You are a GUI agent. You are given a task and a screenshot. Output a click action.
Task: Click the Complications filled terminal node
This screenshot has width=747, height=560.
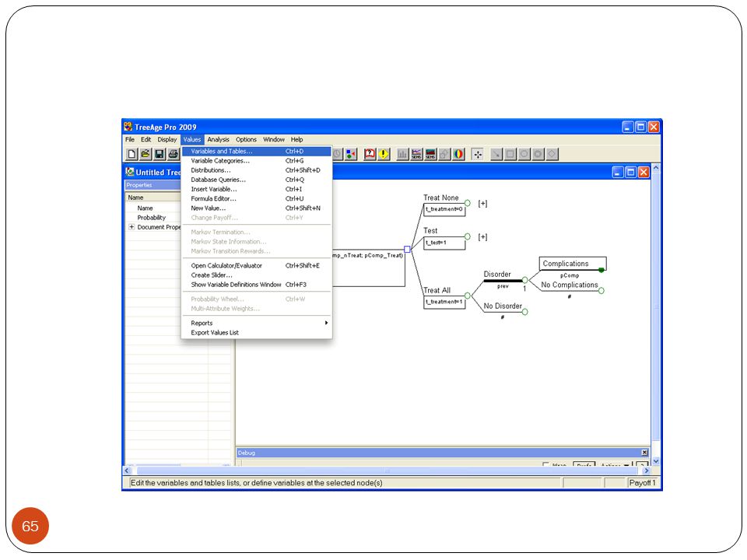tap(601, 270)
